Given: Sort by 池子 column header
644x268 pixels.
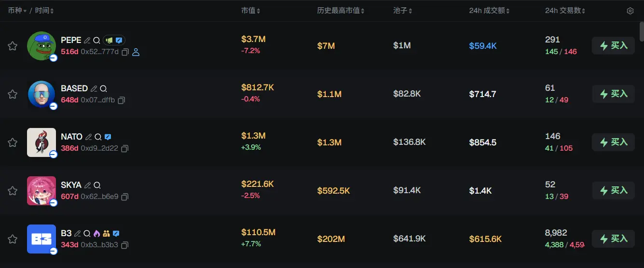Looking at the screenshot, I should tap(403, 11).
